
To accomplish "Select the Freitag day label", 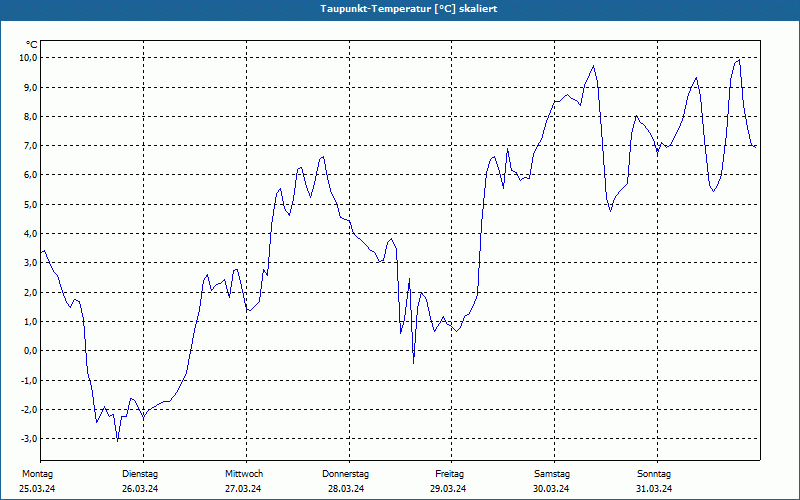I will (449, 474).
